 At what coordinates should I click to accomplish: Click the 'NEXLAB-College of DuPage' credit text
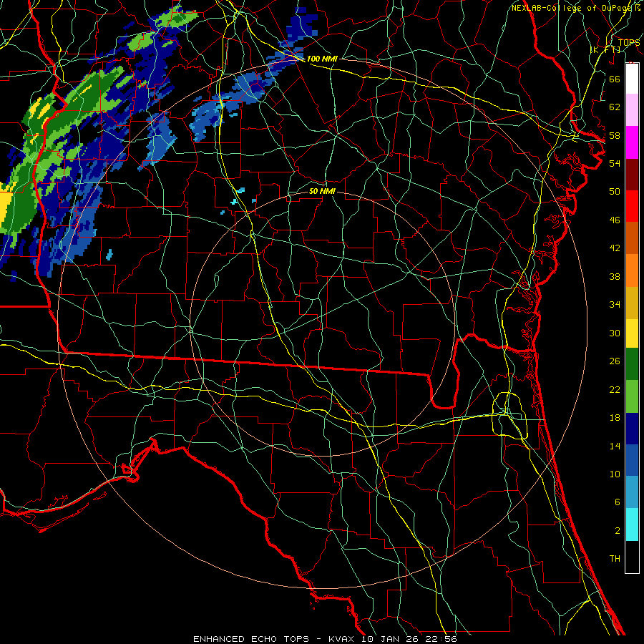click(570, 8)
